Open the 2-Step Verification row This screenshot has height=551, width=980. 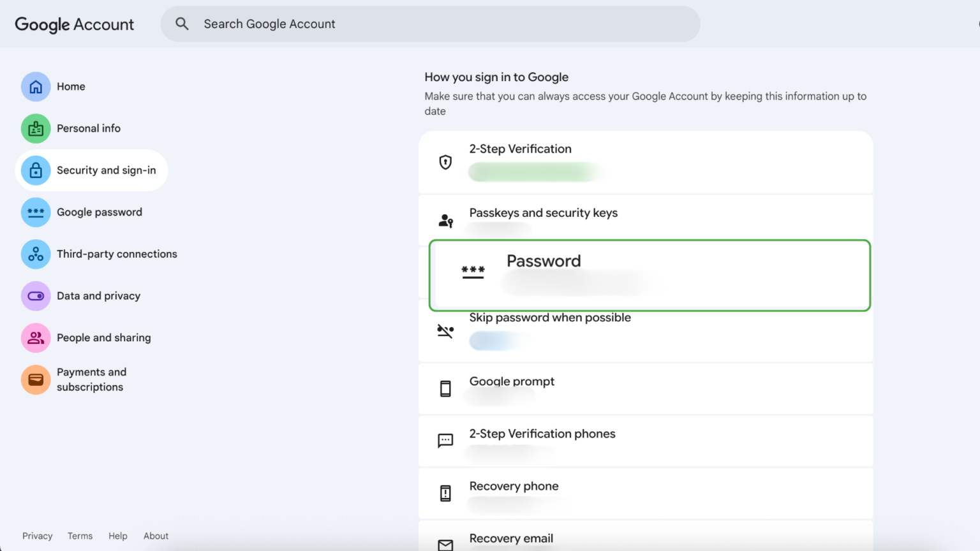click(646, 163)
